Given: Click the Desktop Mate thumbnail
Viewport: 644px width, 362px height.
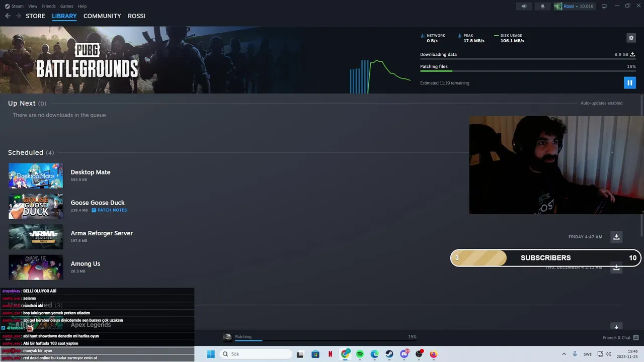Looking at the screenshot, I should click(x=36, y=175).
